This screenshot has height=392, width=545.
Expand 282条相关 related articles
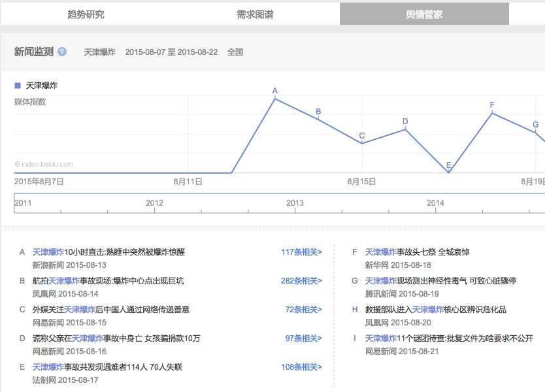301,281
